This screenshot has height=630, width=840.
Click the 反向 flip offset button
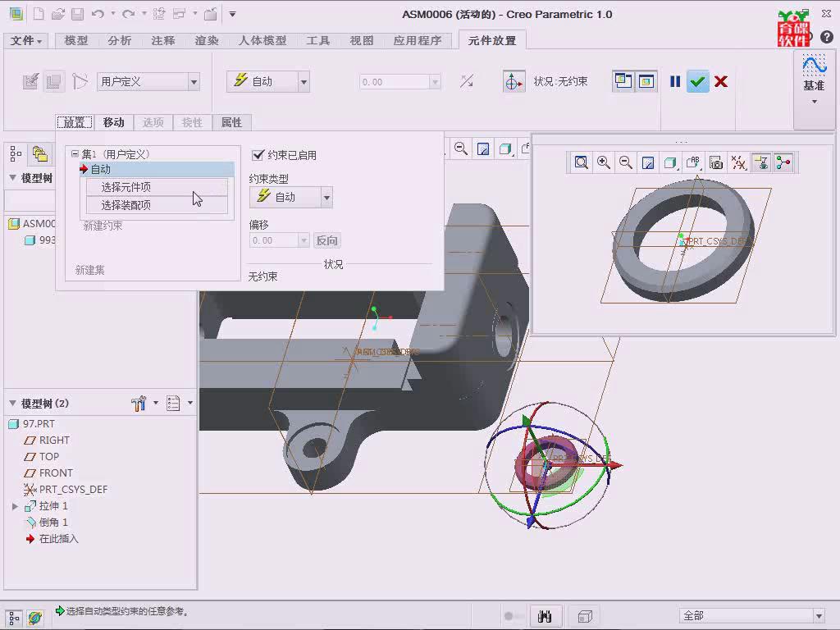click(326, 240)
